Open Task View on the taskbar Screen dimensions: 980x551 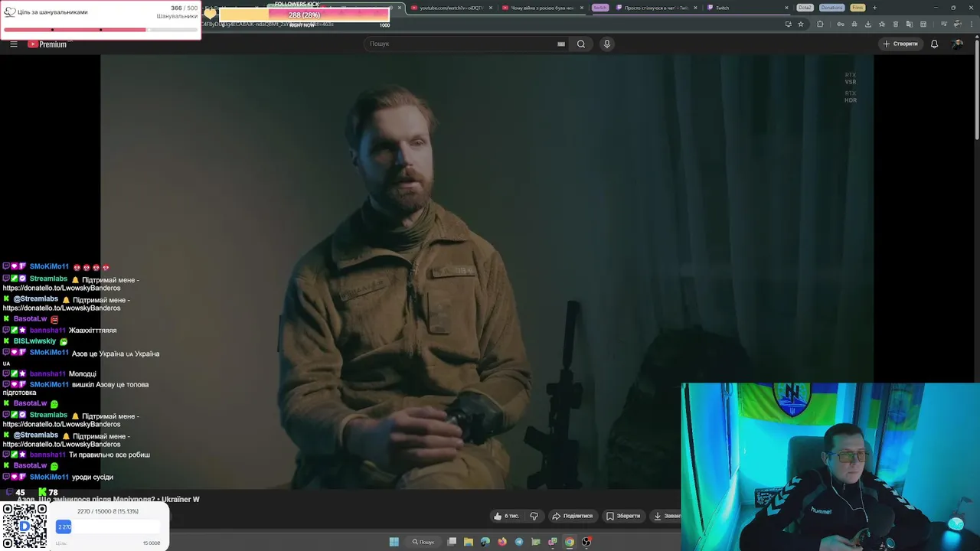452,542
